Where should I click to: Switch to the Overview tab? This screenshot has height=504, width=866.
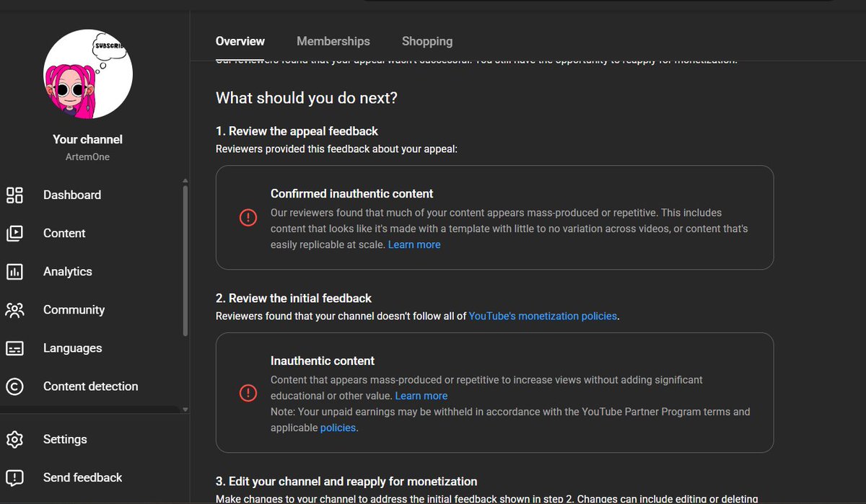tap(240, 41)
